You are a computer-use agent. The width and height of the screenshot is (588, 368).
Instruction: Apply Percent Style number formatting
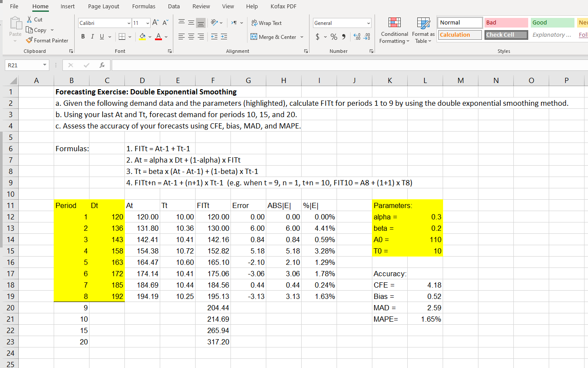click(333, 37)
